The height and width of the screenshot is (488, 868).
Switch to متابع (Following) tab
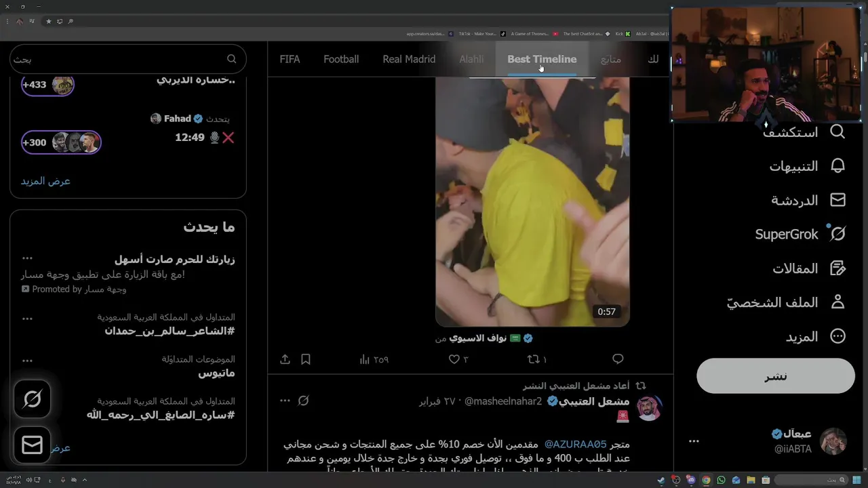[x=611, y=59]
